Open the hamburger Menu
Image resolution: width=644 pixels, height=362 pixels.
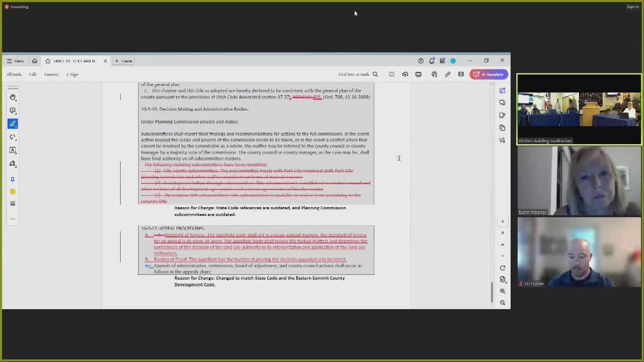[9, 61]
